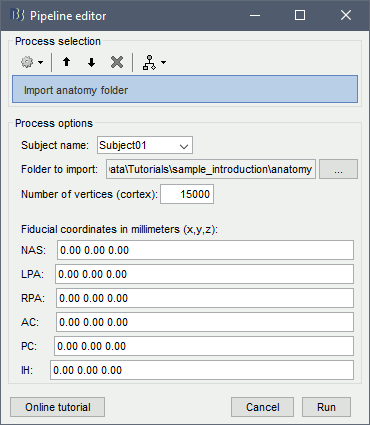This screenshot has height=425, width=370.
Task: Expand the Subject name dropdown
Action: pos(184,146)
